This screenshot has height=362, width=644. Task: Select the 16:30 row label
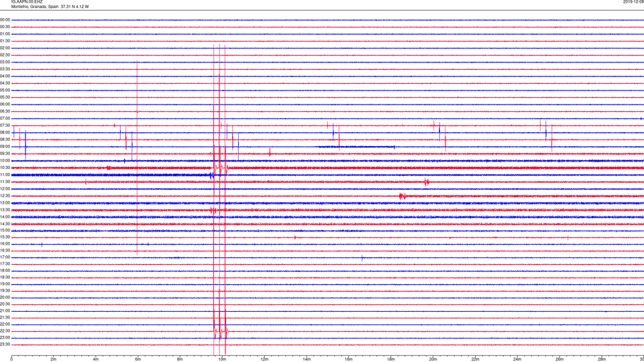pos(5,250)
